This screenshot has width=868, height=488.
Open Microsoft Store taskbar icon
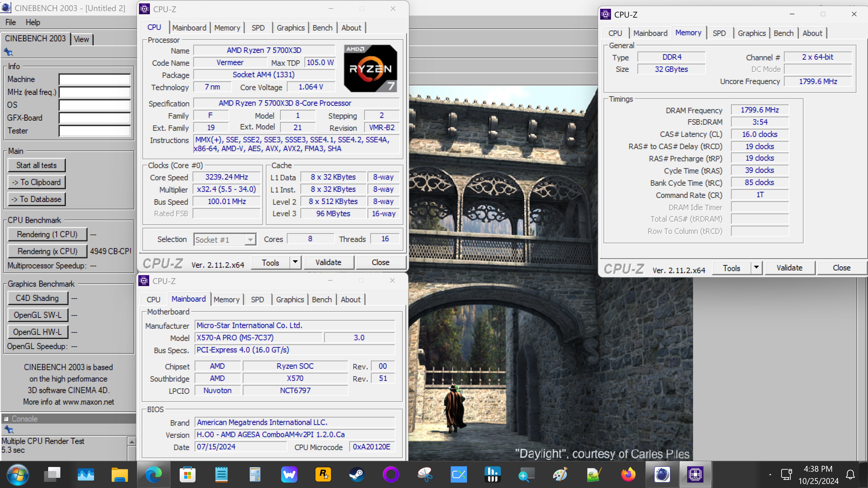coord(187,474)
